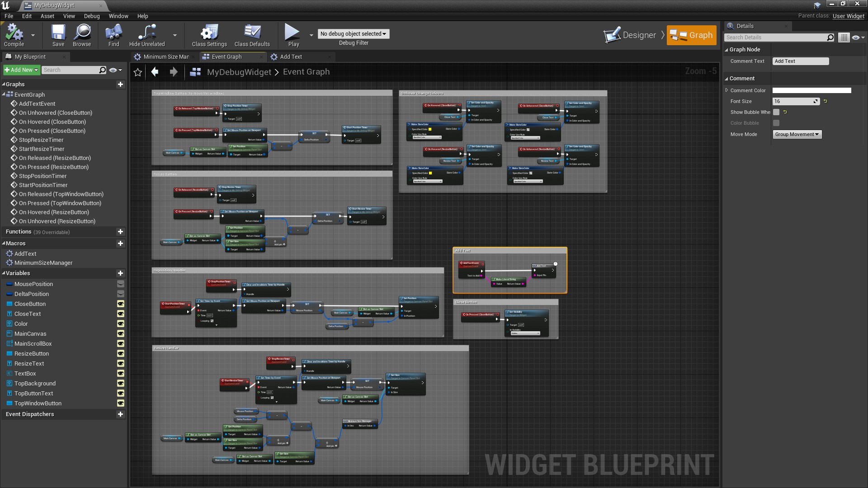Click the Comment Text input field
868x488 pixels.
coord(801,61)
